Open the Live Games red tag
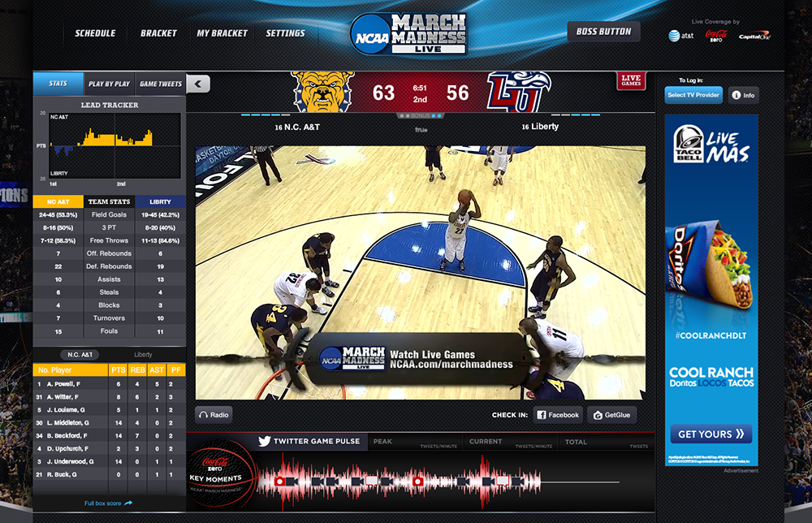Image resolution: width=812 pixels, height=523 pixels. 631,80
